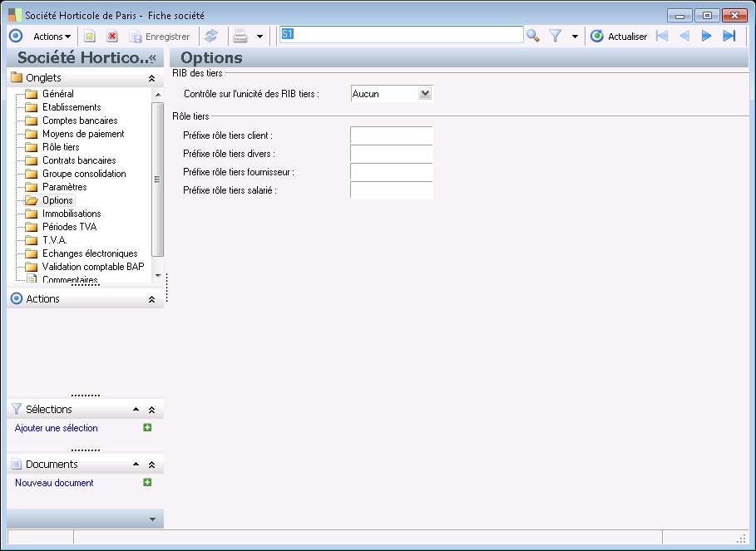
Task: Open the Général tab folder
Action: pos(58,94)
